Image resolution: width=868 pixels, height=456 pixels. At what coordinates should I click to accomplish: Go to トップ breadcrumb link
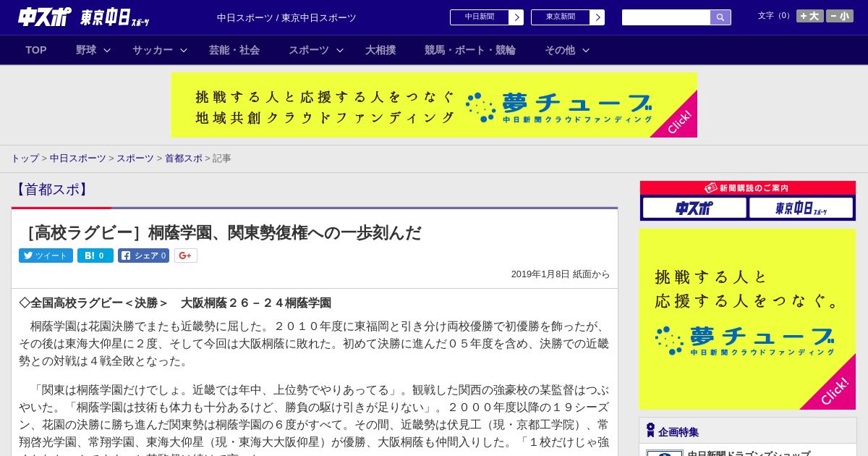pos(25,158)
